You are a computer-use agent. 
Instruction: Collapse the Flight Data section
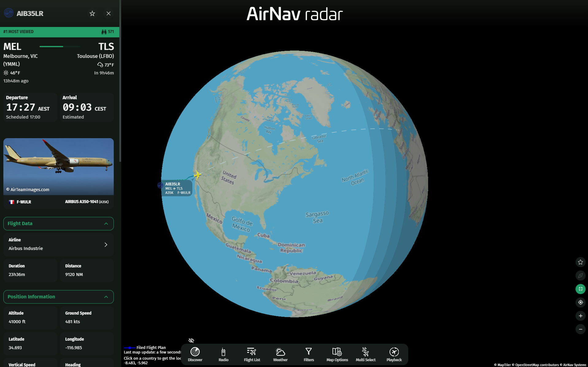pos(58,224)
